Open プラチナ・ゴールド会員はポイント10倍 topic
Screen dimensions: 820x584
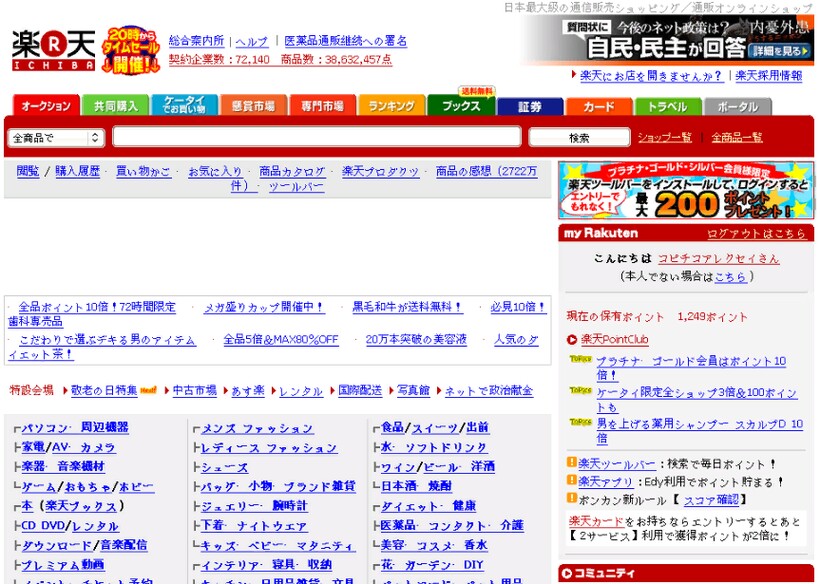tap(691, 368)
